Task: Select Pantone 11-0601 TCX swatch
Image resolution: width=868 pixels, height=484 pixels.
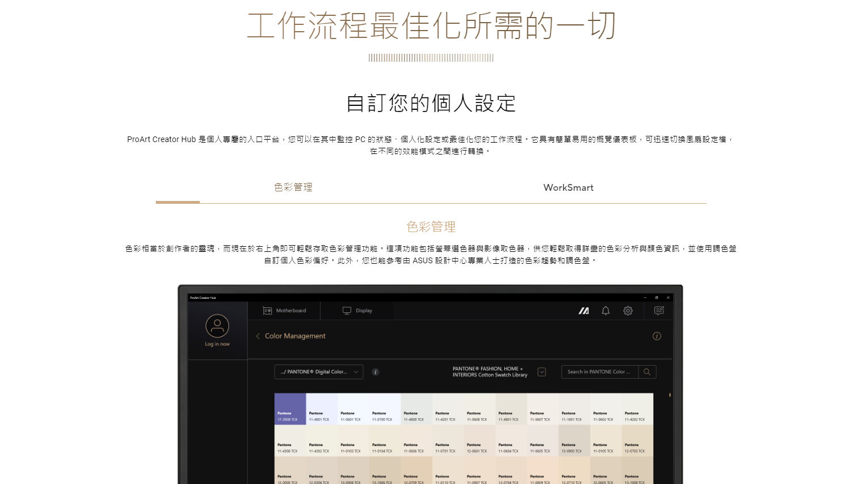Action: click(x=354, y=409)
